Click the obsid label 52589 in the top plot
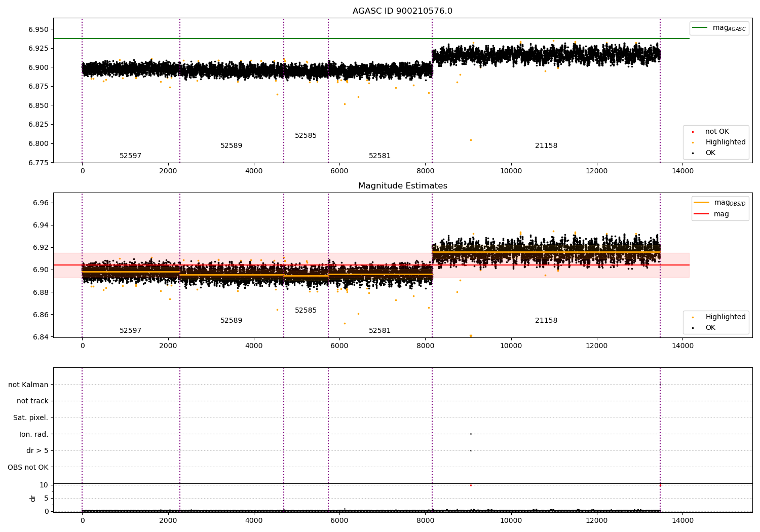 point(231,146)
